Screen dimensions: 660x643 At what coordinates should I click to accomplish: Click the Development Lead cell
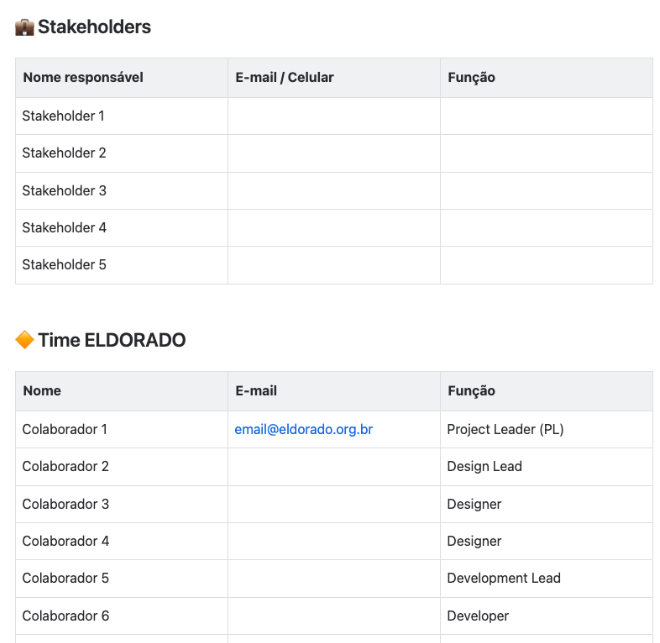(x=546, y=578)
